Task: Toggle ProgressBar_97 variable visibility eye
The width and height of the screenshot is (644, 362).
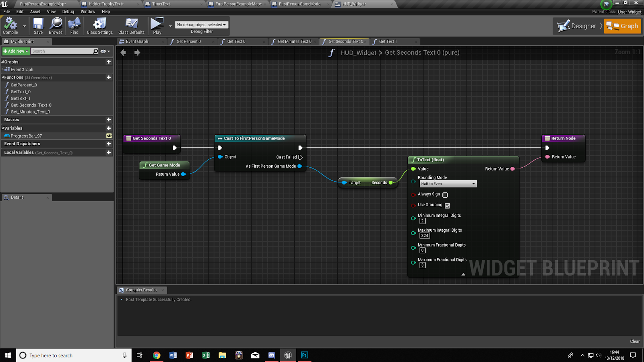Action: tap(109, 136)
